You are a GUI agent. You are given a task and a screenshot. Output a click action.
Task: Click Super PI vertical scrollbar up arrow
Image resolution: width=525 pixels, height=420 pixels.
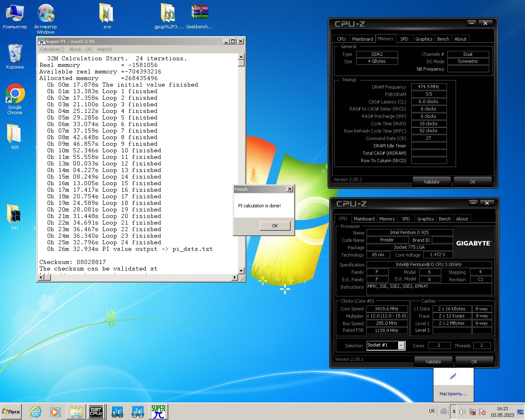tap(241, 57)
